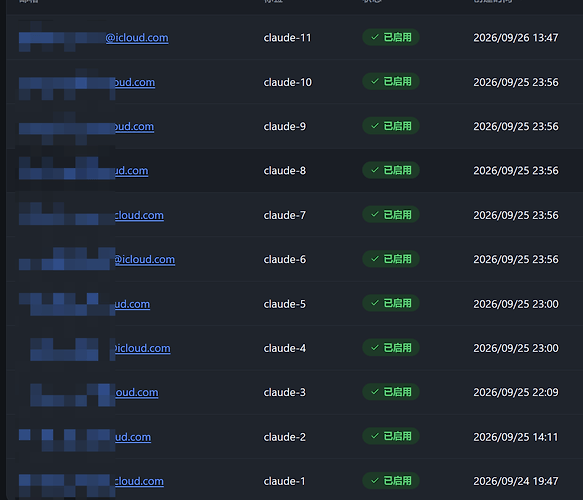
Task: Select the claude-3 label text
Action: [285, 393]
